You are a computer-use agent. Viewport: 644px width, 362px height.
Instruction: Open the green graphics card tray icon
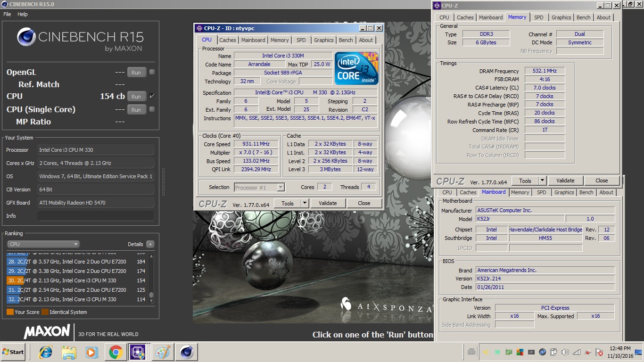click(509, 352)
